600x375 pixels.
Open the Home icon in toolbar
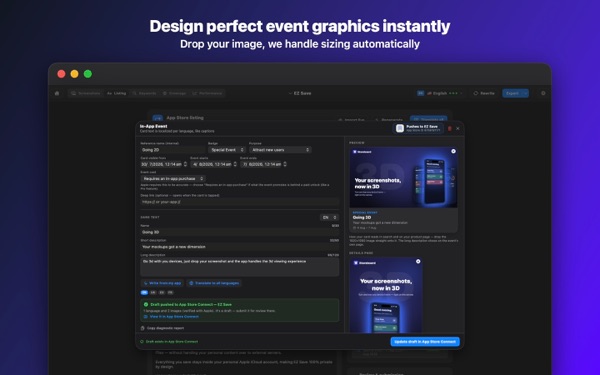tap(57, 93)
